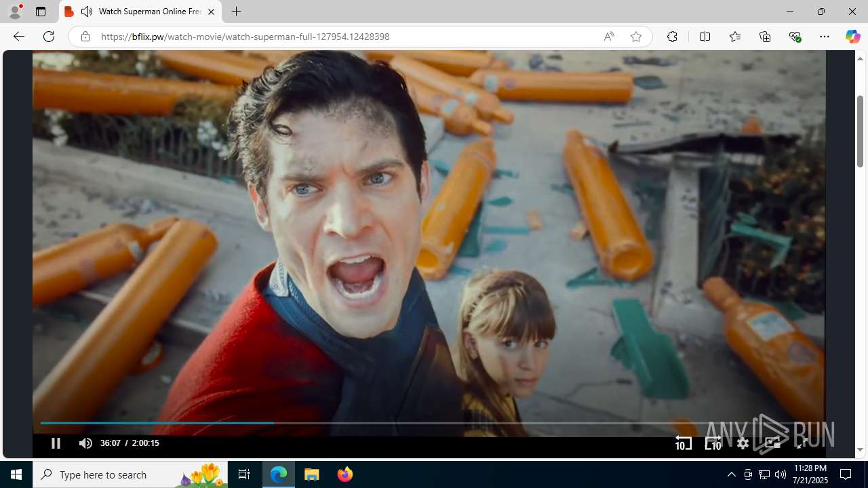Open the notification center
Image resolution: width=868 pixels, height=488 pixels.
pyautogui.click(x=846, y=474)
